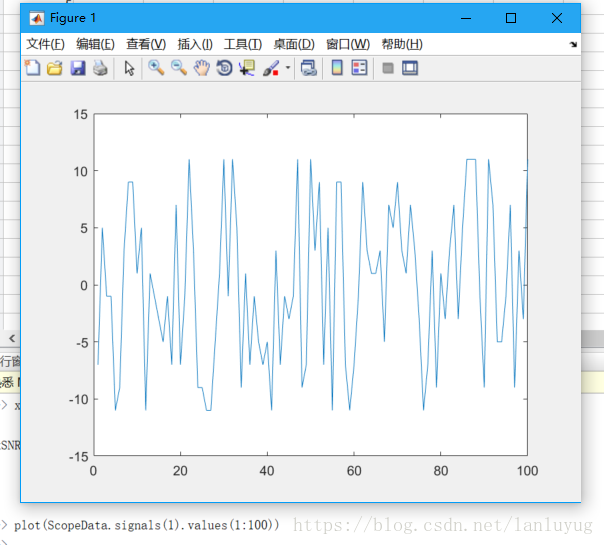The image size is (604, 545).
Task: Open the 窗口(W) menu
Action: pyautogui.click(x=348, y=44)
